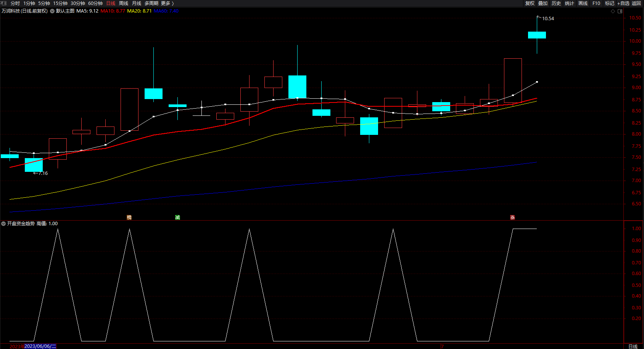Viewport: 644px width, 349px height.
Task: Click the blue MA60 value label
Action: click(x=166, y=11)
